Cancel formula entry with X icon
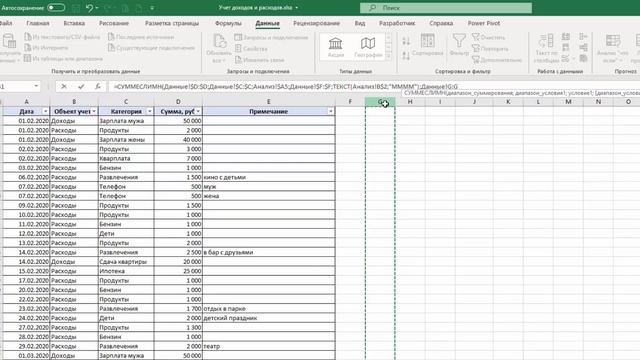The width and height of the screenshot is (640, 360). 64,87
